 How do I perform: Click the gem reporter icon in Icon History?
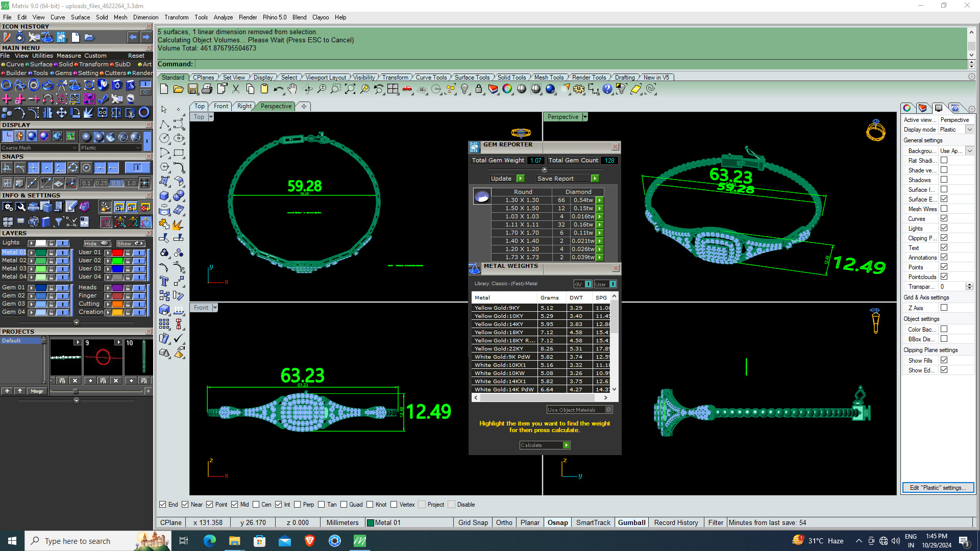click(x=61, y=37)
